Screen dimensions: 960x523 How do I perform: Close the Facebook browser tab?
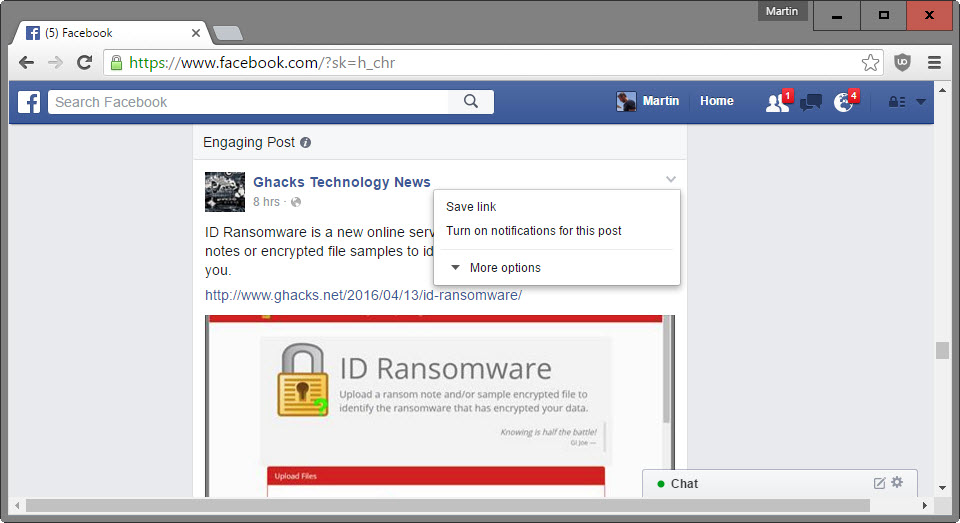(x=196, y=33)
